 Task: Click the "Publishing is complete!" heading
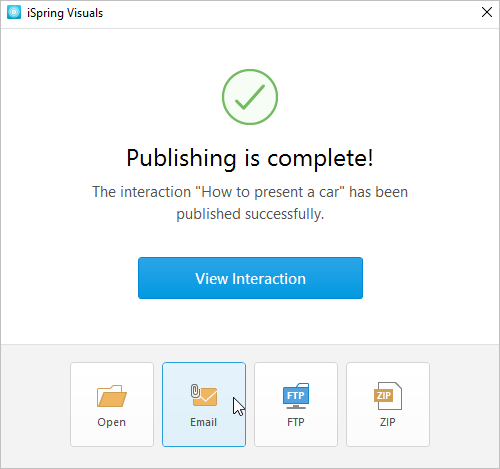[250, 158]
